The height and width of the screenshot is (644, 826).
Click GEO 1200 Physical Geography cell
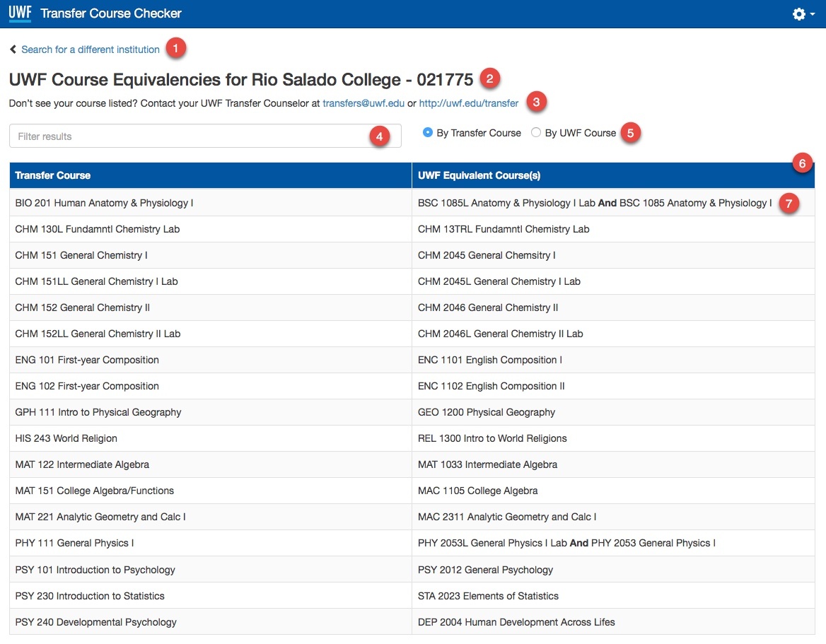point(613,412)
